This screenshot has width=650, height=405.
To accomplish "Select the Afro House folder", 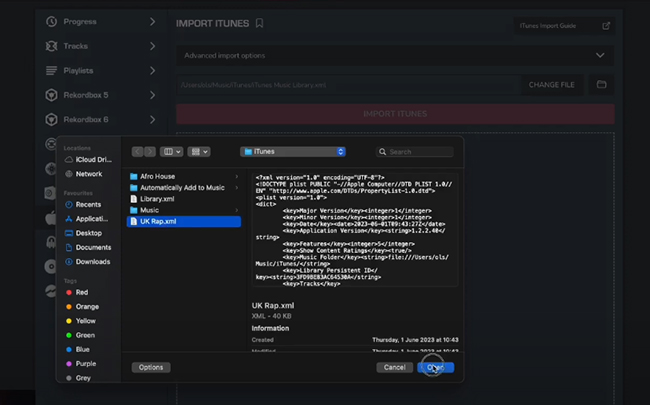I will click(184, 177).
